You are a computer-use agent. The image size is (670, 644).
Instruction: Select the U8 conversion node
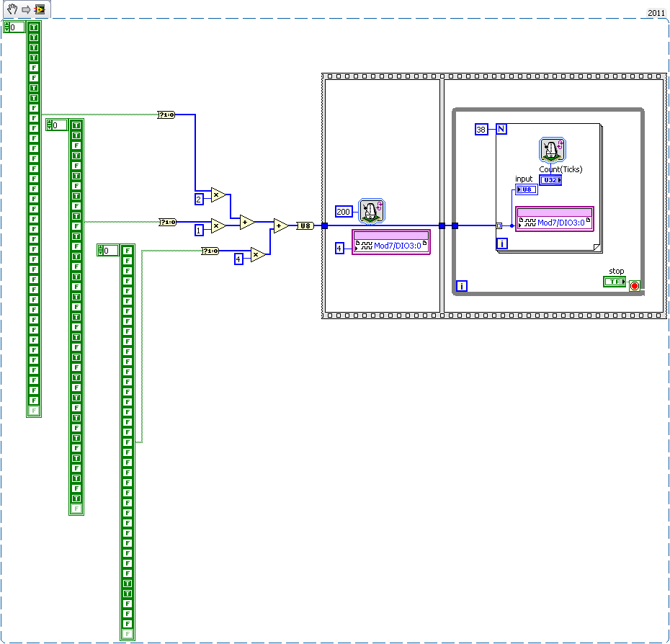coord(305,225)
